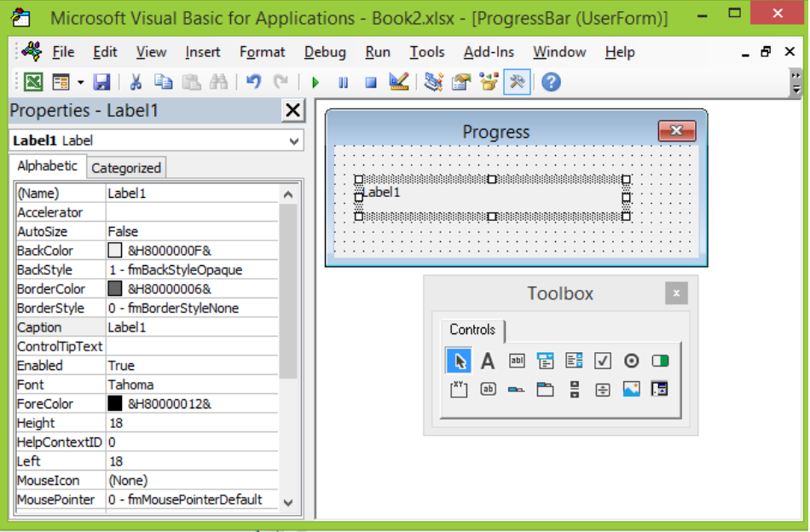The width and height of the screenshot is (810, 532).
Task: Select the Label control in Toolbox
Action: pyautogui.click(x=488, y=361)
